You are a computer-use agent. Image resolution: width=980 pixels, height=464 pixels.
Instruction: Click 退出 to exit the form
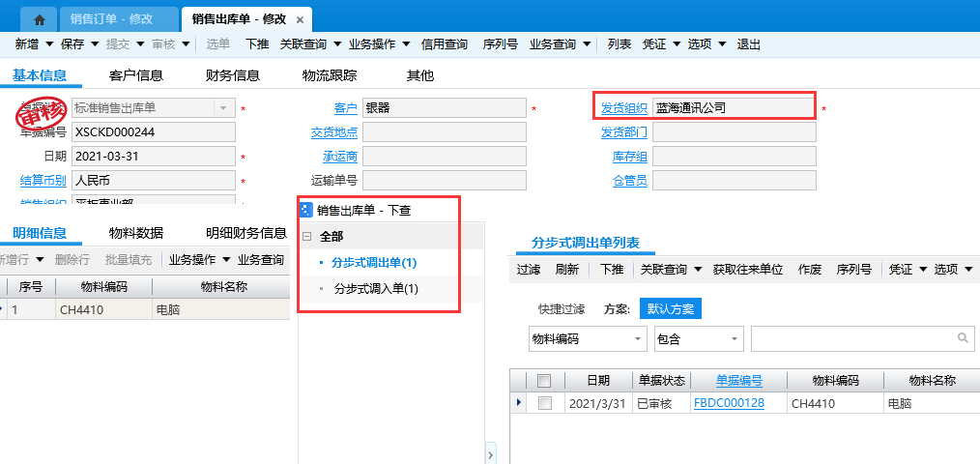click(749, 44)
